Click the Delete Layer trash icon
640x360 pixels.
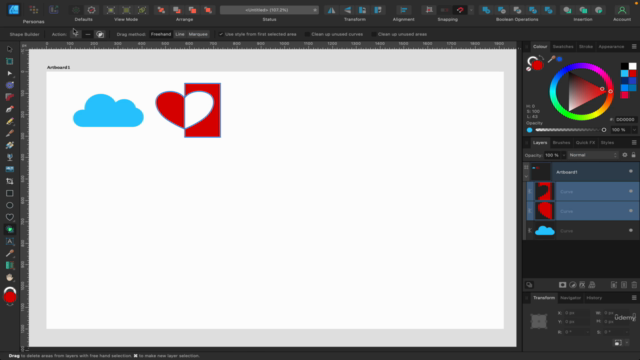634,285
